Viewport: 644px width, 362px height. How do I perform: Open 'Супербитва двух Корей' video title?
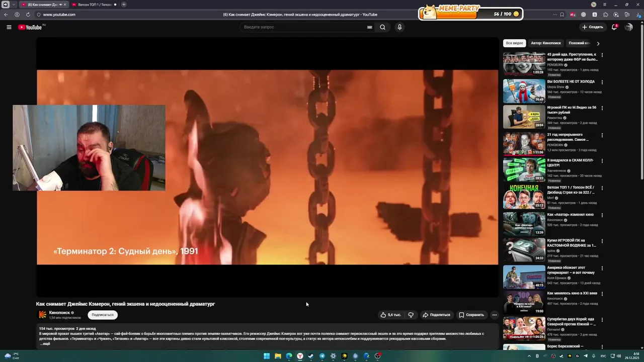point(571,322)
